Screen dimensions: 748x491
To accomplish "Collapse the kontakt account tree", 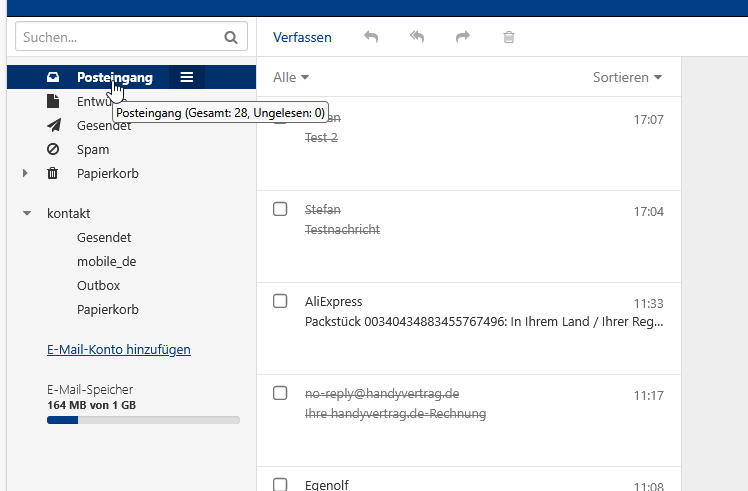I will pos(25,213).
